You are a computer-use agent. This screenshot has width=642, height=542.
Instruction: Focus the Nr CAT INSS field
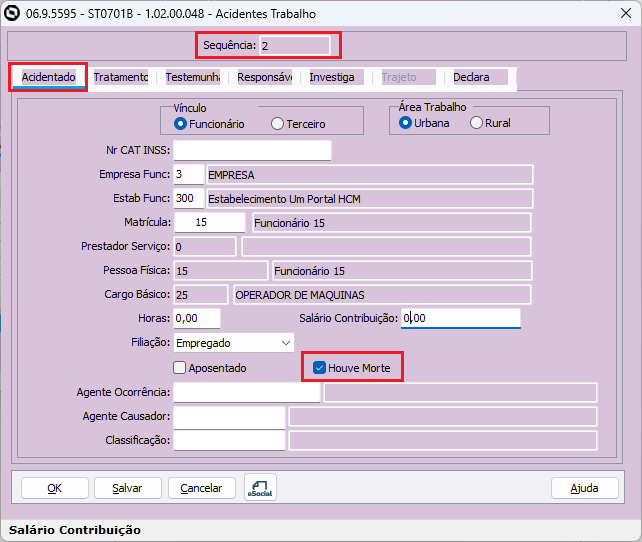coord(252,151)
